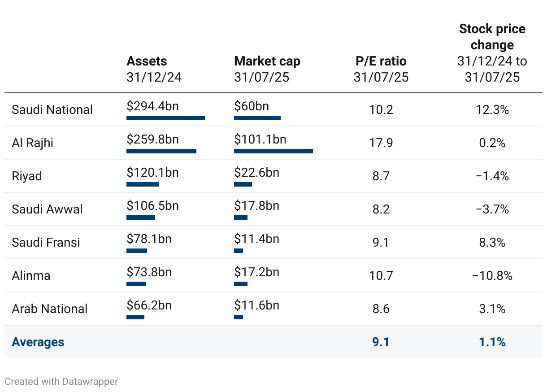Click the Averages row label
547x392 pixels.
tap(38, 342)
